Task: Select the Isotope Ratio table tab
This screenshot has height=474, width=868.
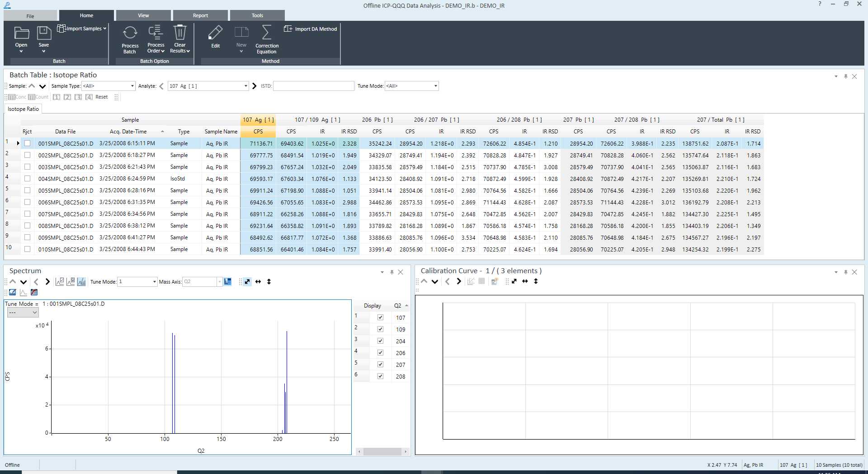Action: point(23,109)
